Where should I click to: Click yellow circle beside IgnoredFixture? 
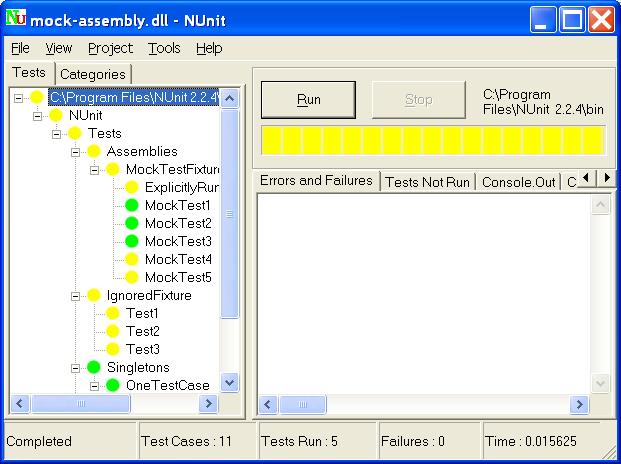tap(93, 295)
